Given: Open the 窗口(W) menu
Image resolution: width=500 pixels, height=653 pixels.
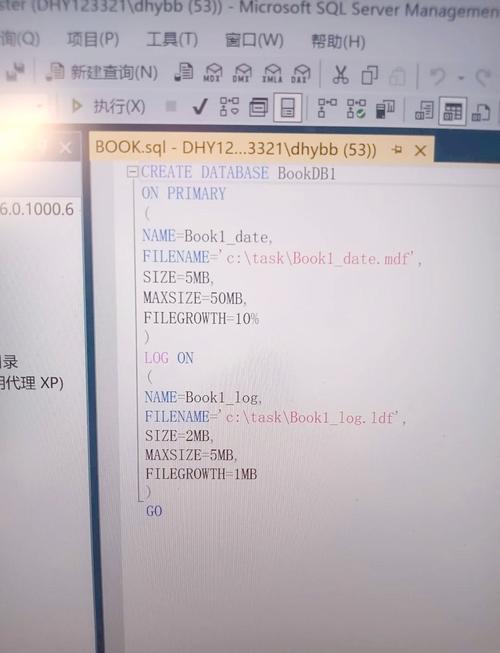Looking at the screenshot, I should 254,41.
